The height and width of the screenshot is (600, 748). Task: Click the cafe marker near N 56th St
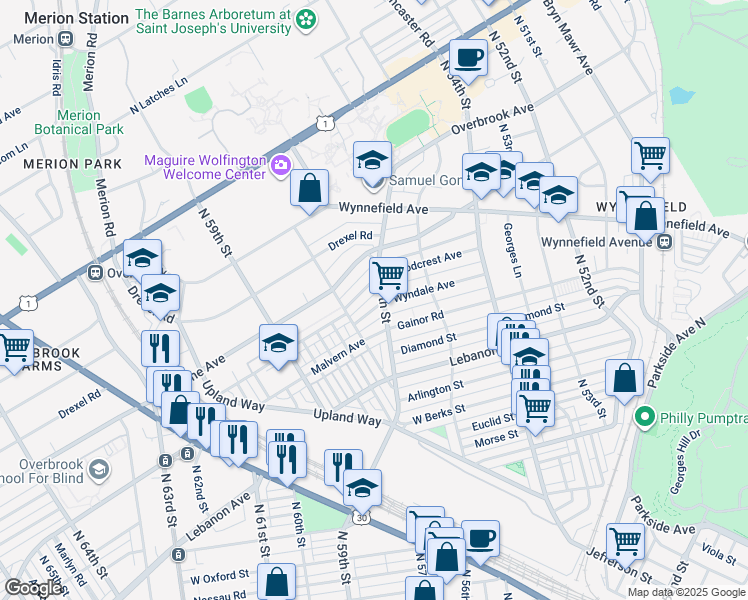point(480,540)
